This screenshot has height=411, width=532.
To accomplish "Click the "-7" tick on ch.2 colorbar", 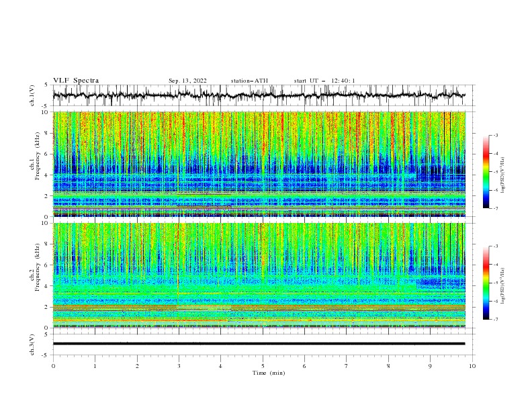I will point(495,320).
